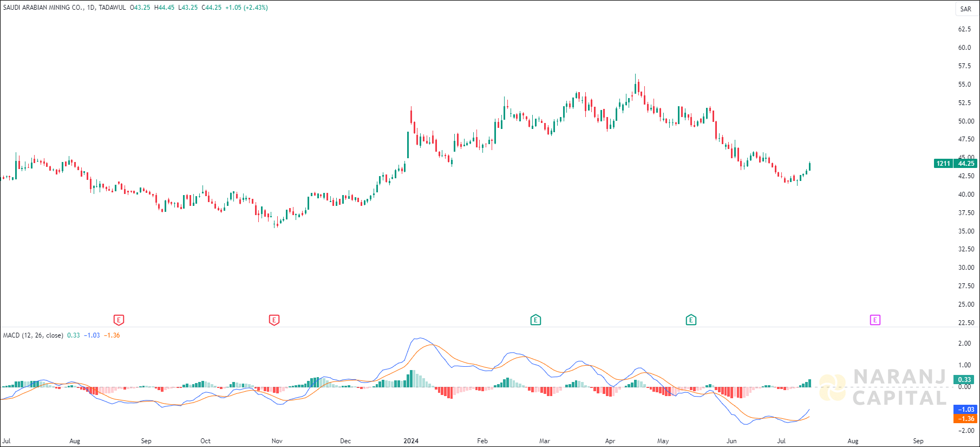Click the signal value -1.36 in MACD legend
Image resolution: width=980 pixels, height=447 pixels.
point(112,335)
